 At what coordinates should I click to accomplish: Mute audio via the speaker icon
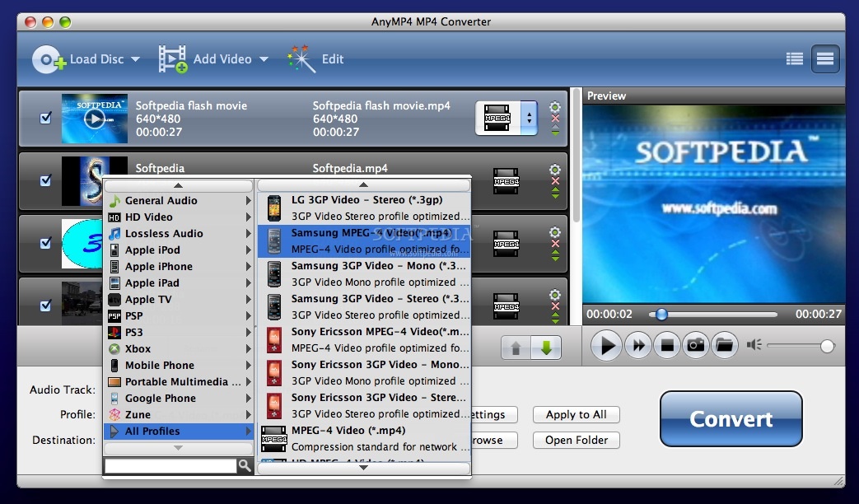(755, 345)
